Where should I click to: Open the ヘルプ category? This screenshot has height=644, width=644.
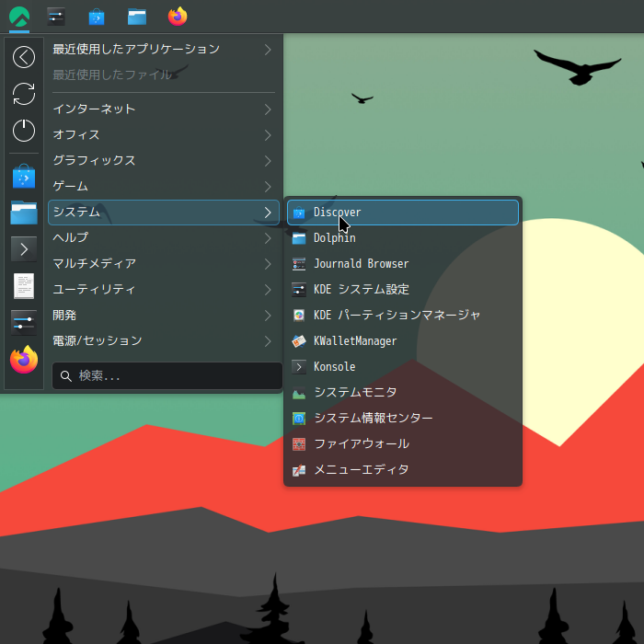click(x=164, y=237)
